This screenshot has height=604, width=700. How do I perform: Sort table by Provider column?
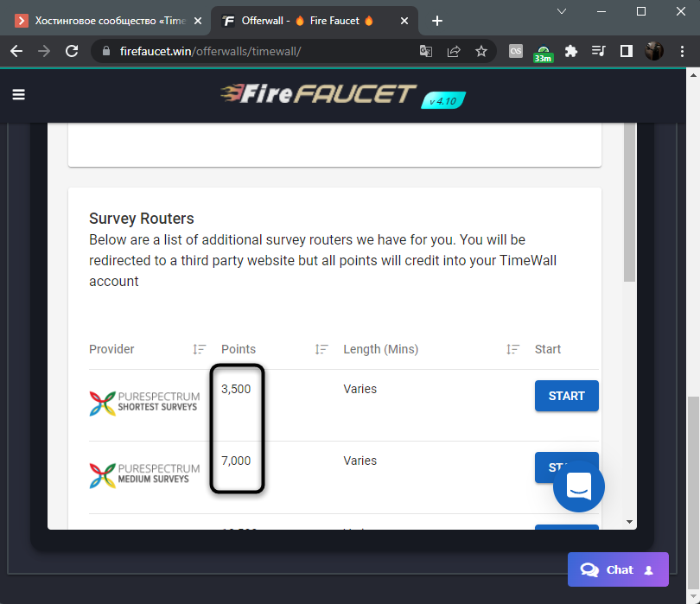point(199,349)
